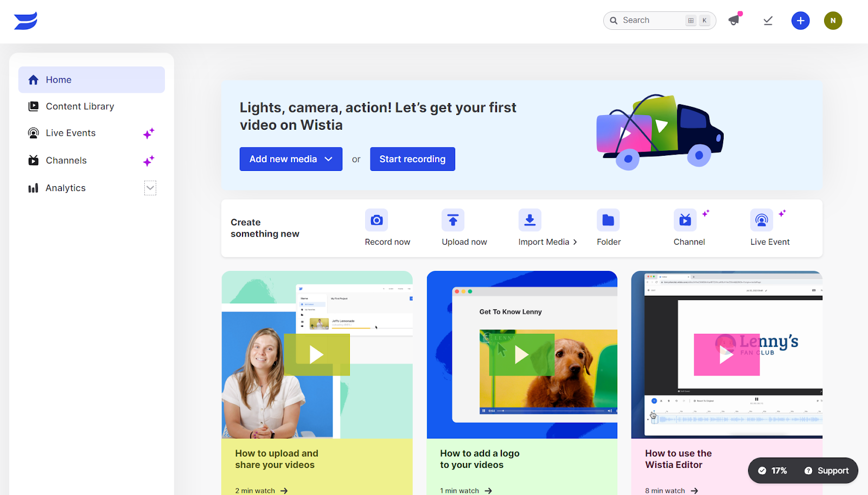Click the sparkle icon beside Live Events
The height and width of the screenshot is (495, 868).
[149, 133]
